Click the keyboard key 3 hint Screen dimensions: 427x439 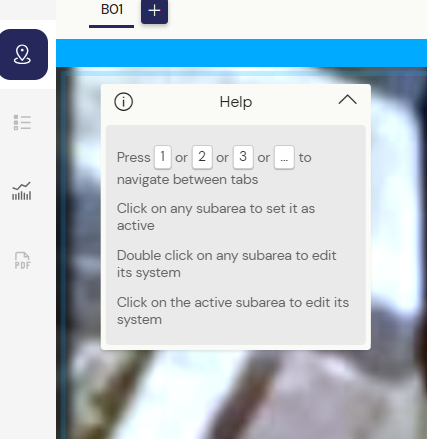[243, 157]
